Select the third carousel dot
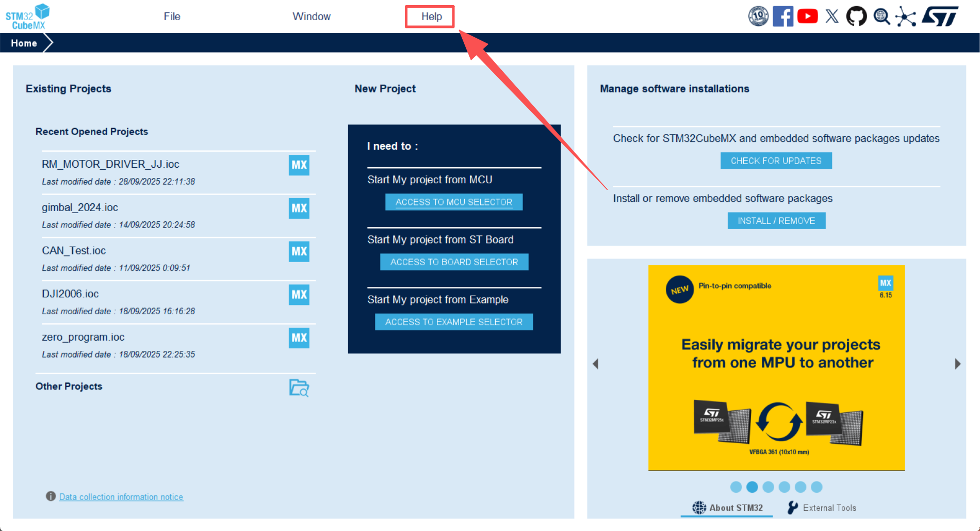980x531 pixels. pos(769,487)
